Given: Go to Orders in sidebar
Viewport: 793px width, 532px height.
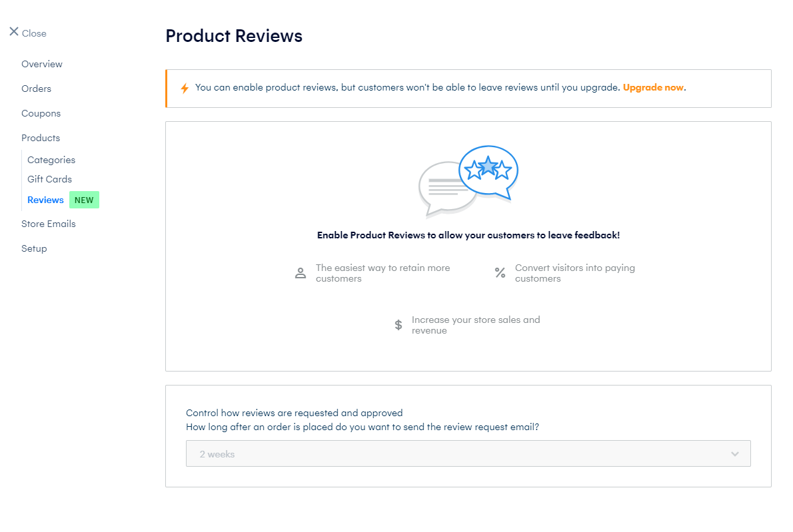Looking at the screenshot, I should [37, 89].
